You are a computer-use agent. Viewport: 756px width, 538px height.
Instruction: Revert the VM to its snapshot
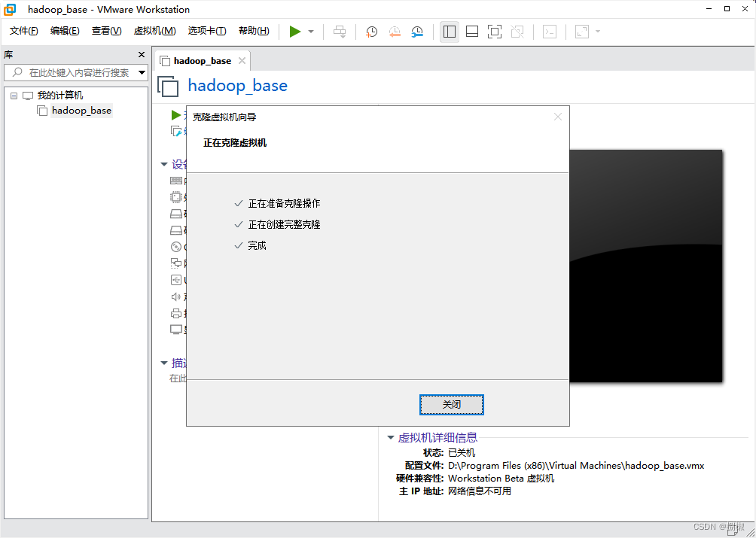coord(395,32)
